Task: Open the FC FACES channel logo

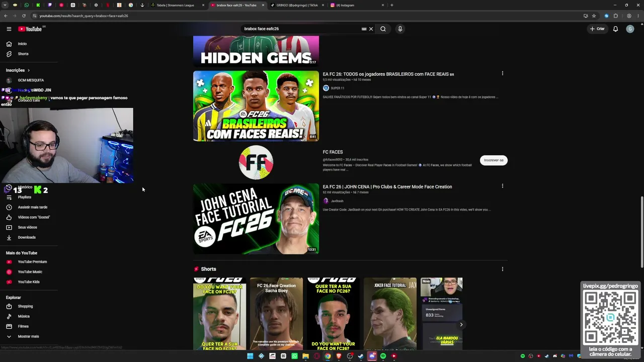Action: 256,162
